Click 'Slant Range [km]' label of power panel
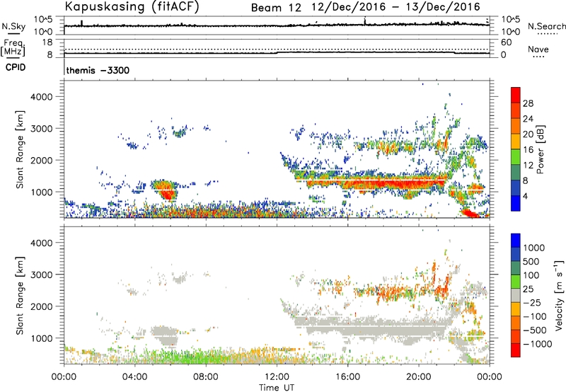 click(x=20, y=149)
